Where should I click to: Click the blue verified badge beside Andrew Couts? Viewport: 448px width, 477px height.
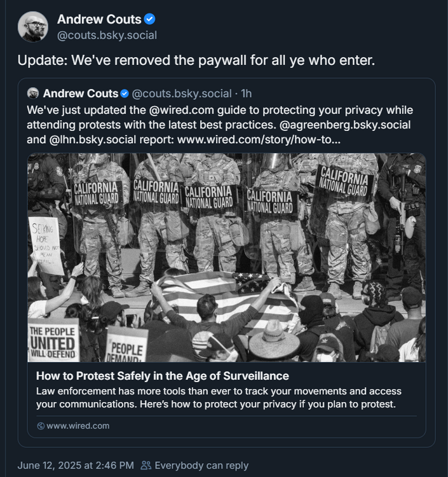point(149,19)
